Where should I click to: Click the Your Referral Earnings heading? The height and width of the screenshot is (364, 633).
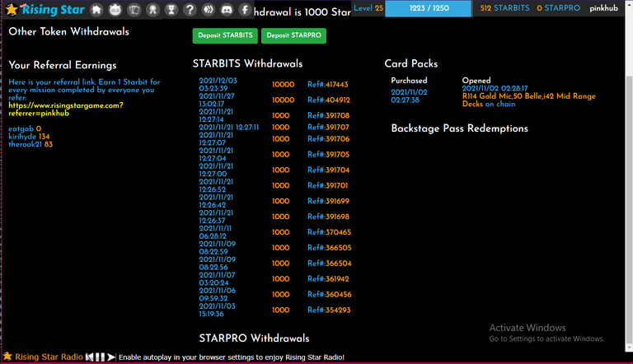63,65
